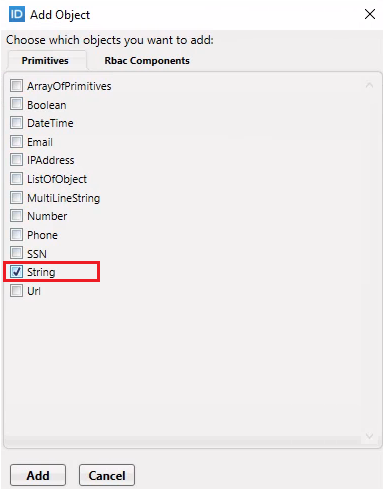
Task: Click the list scroll up arrow
Action: click(x=369, y=85)
